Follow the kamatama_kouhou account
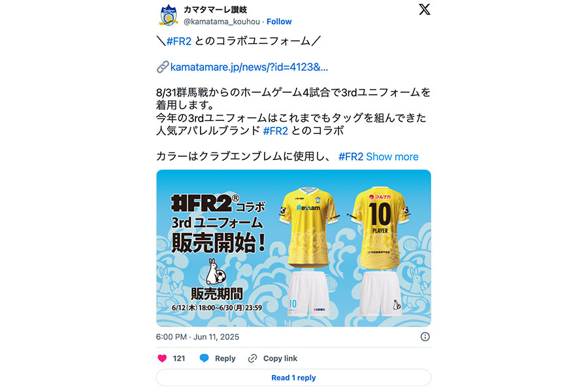Screen dimensions: 588x392 279,22
